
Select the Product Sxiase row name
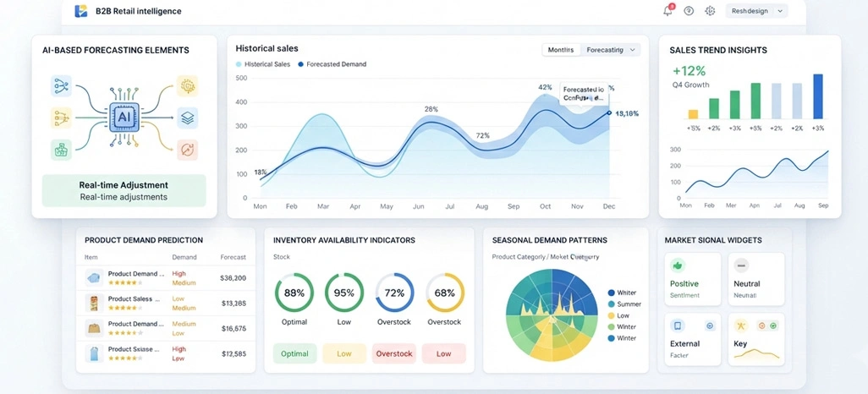(134, 349)
